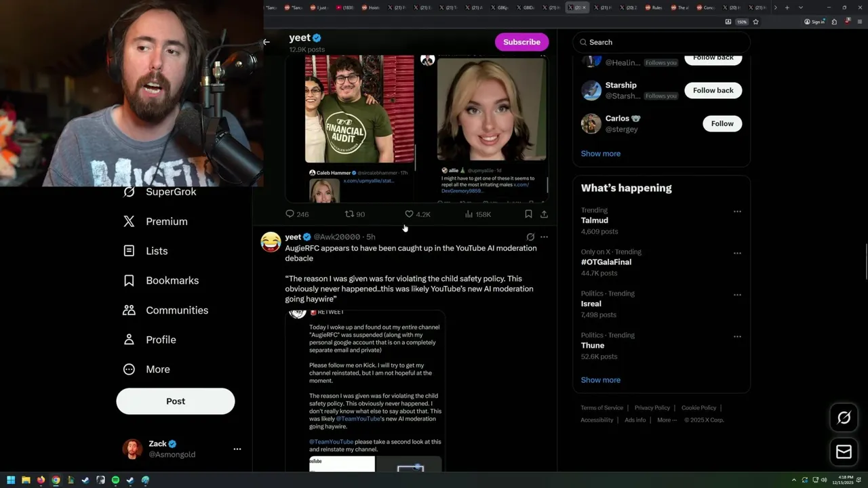Open options dots for the Talmud trend
Image resolution: width=868 pixels, height=488 pixels.
pyautogui.click(x=737, y=211)
